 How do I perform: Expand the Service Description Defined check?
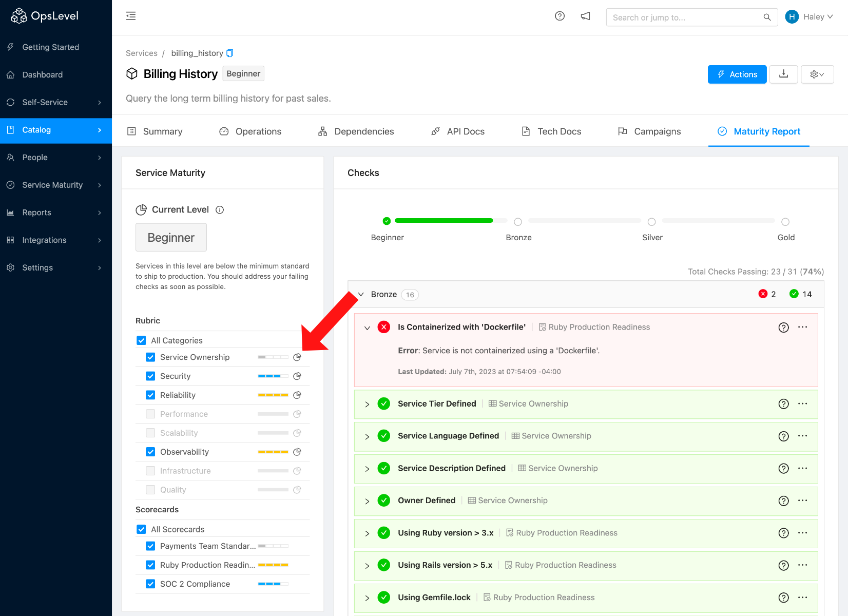pyautogui.click(x=367, y=469)
